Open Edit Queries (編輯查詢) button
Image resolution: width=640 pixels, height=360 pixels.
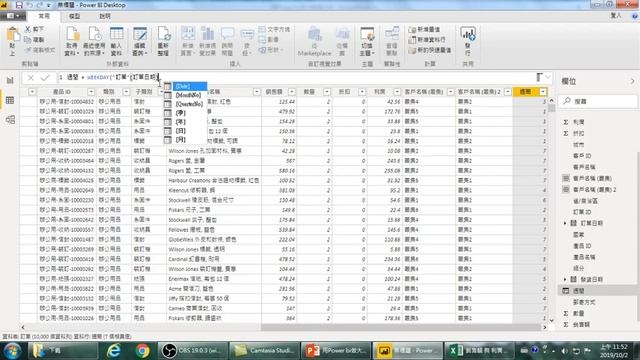(140, 41)
